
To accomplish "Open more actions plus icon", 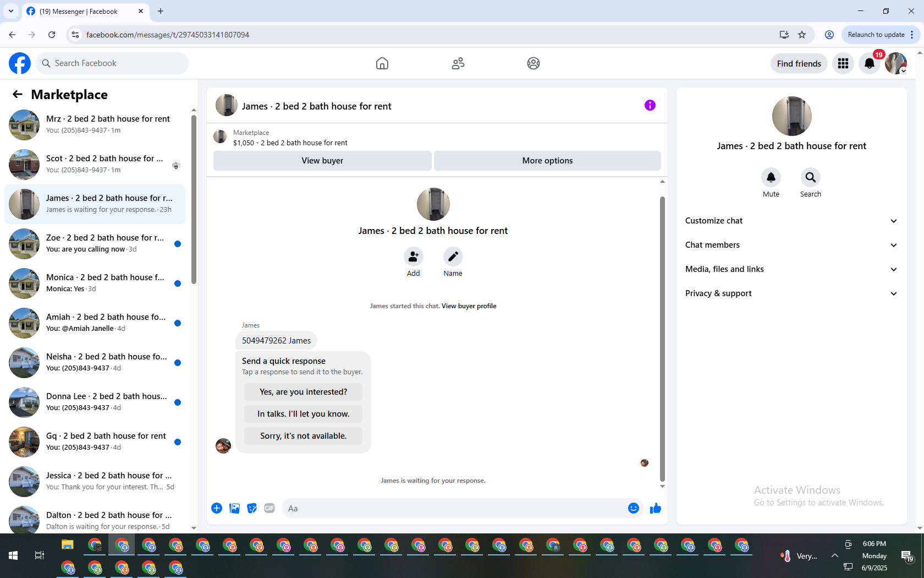I will (217, 508).
